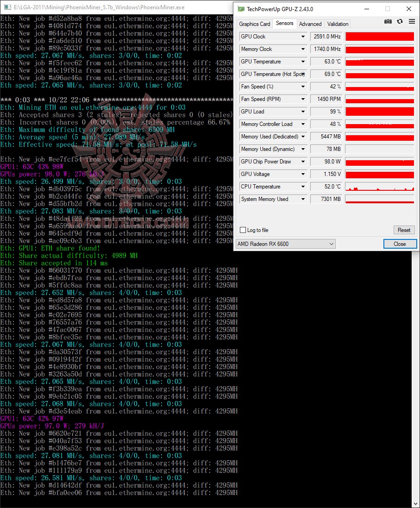
Task: Open the Memory Clock sensor dropdown
Action: pos(303,49)
